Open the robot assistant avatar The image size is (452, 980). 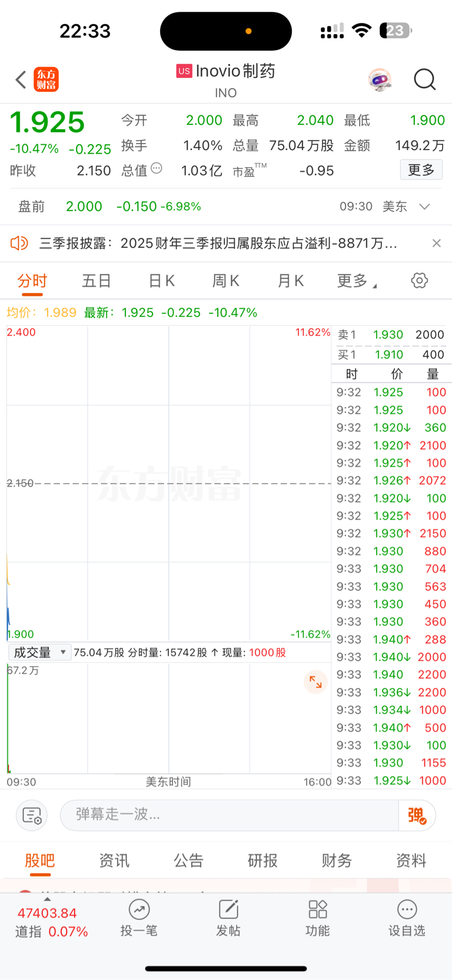(x=380, y=79)
